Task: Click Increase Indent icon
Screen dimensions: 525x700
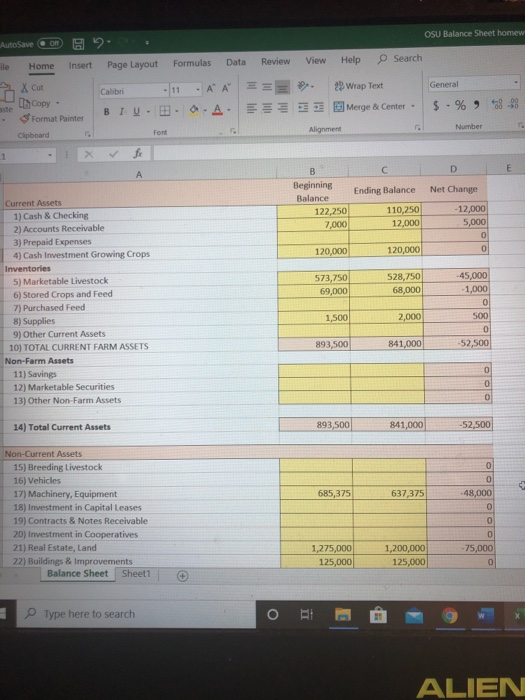Action: (x=318, y=107)
